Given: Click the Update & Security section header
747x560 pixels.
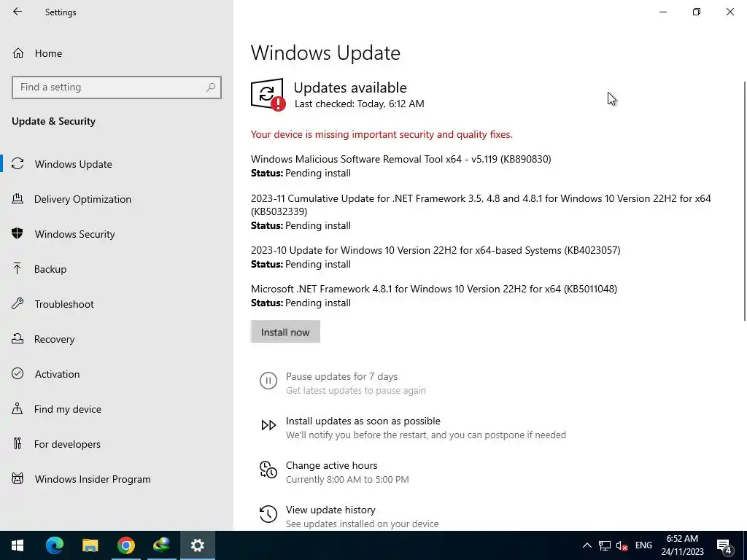Looking at the screenshot, I should (53, 121).
